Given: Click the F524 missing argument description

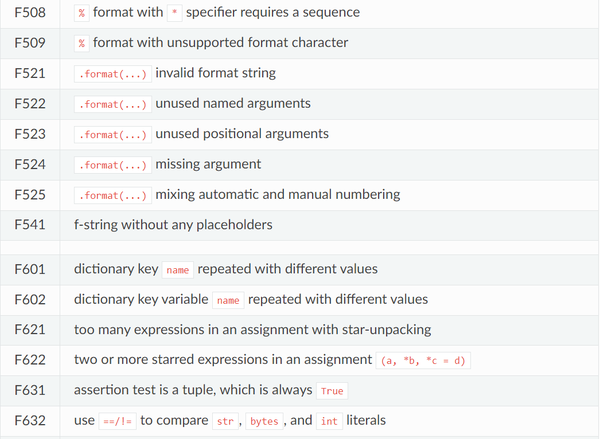Looking at the screenshot, I should (x=208, y=164).
